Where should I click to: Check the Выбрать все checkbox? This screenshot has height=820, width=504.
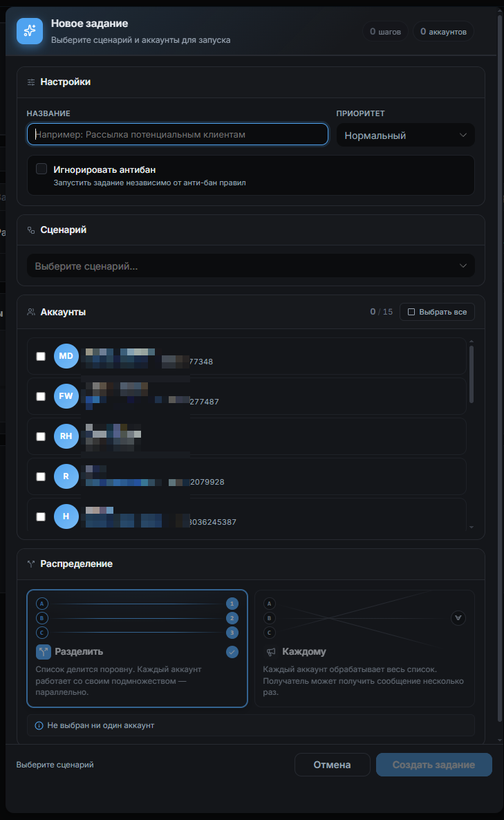pos(411,312)
